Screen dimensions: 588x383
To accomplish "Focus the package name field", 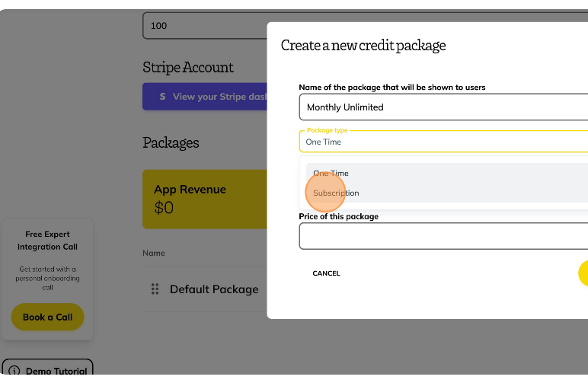I will click(443, 107).
